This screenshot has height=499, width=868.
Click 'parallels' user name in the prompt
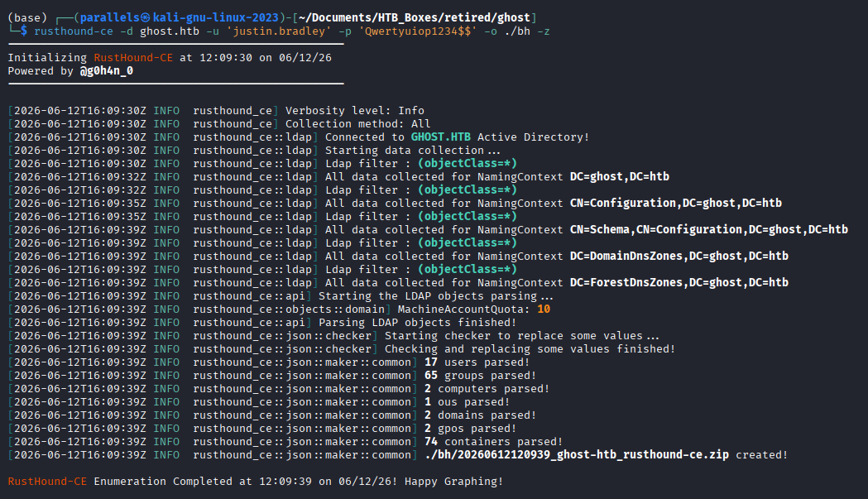(x=110, y=17)
